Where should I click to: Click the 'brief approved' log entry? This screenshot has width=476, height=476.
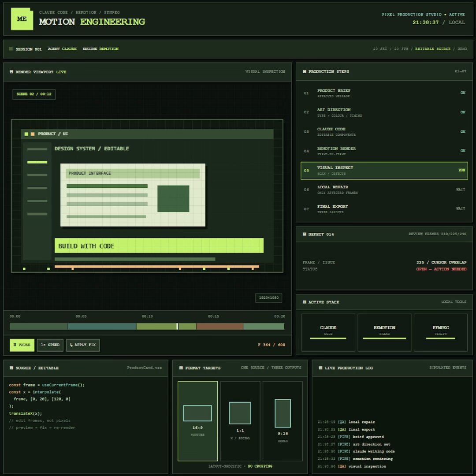351,437
